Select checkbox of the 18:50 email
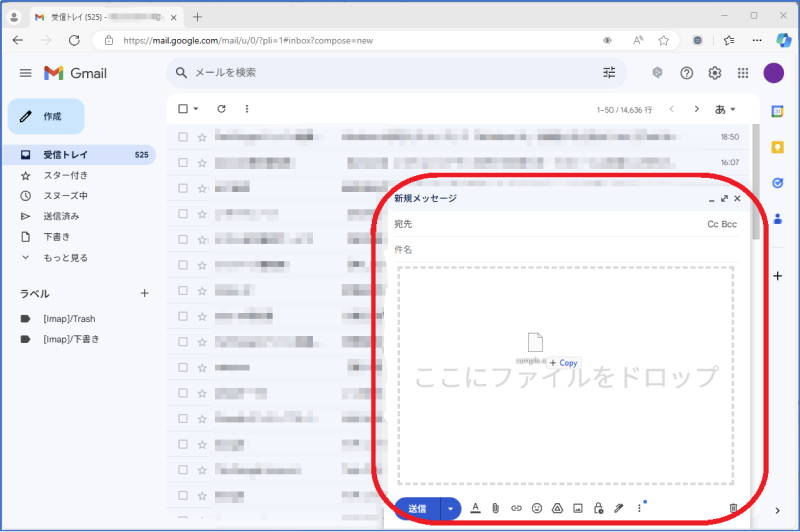This screenshot has width=800, height=532. (x=183, y=137)
